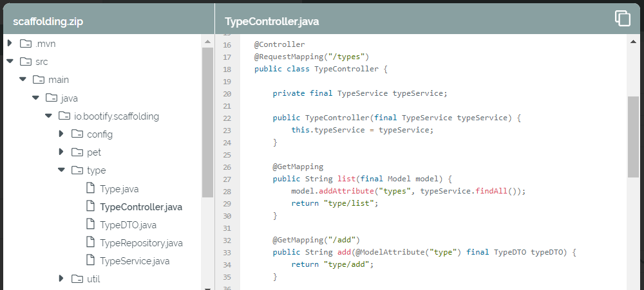Select the config folder label
The image size is (644, 290).
coord(100,134)
